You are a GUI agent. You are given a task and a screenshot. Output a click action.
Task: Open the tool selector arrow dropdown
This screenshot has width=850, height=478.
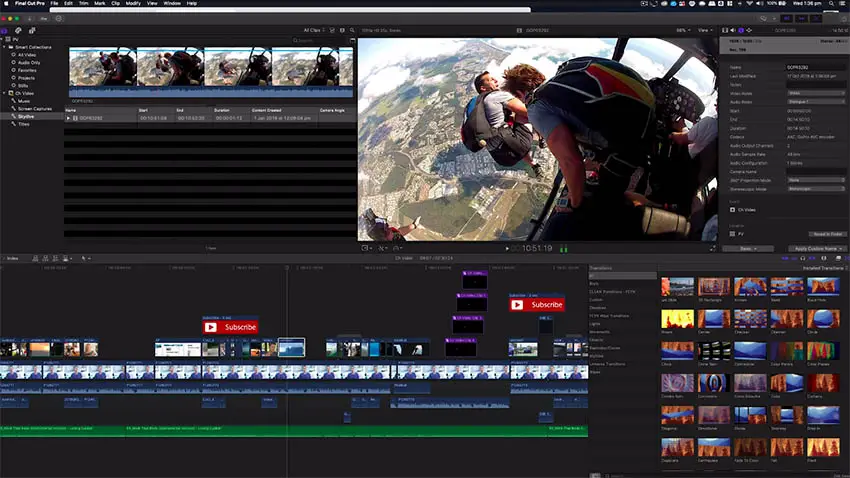85,259
